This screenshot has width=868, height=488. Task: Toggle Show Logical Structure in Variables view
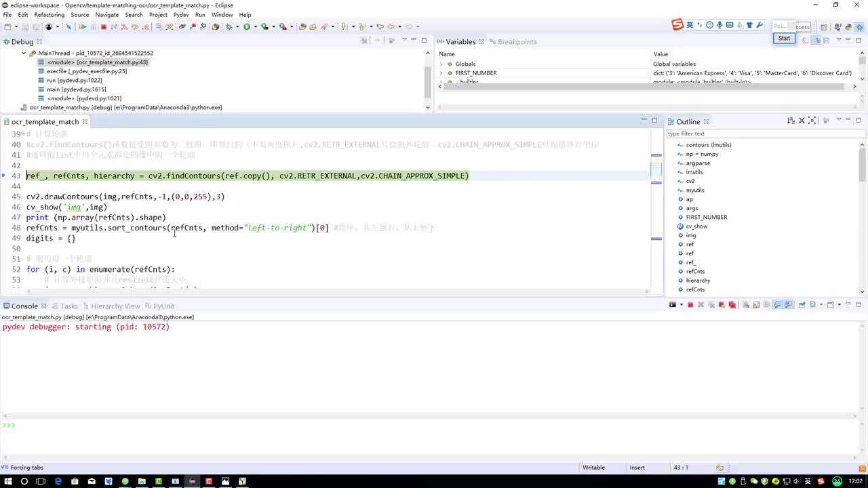click(816, 40)
